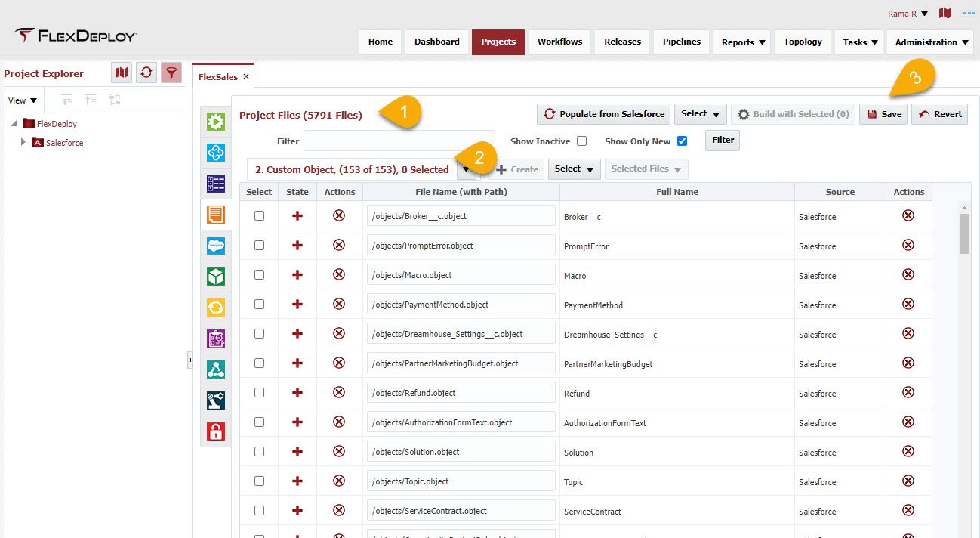The height and width of the screenshot is (538, 980).
Task: Click the circled X after Solution's Salesforce source
Action: 908,452
